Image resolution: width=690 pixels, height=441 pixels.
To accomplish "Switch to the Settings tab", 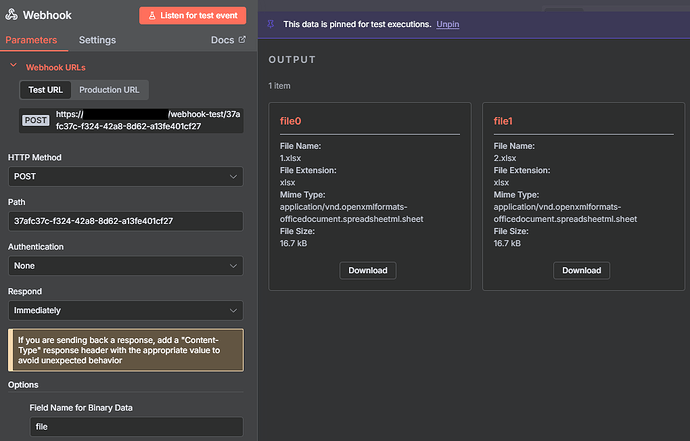I will pyautogui.click(x=97, y=40).
